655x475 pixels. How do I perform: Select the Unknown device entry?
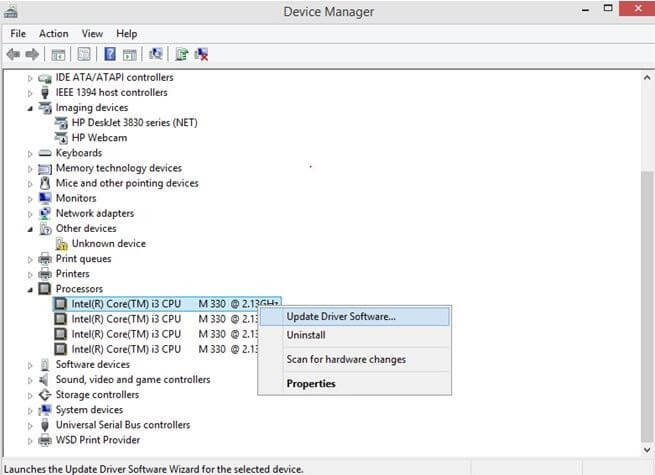click(x=109, y=244)
